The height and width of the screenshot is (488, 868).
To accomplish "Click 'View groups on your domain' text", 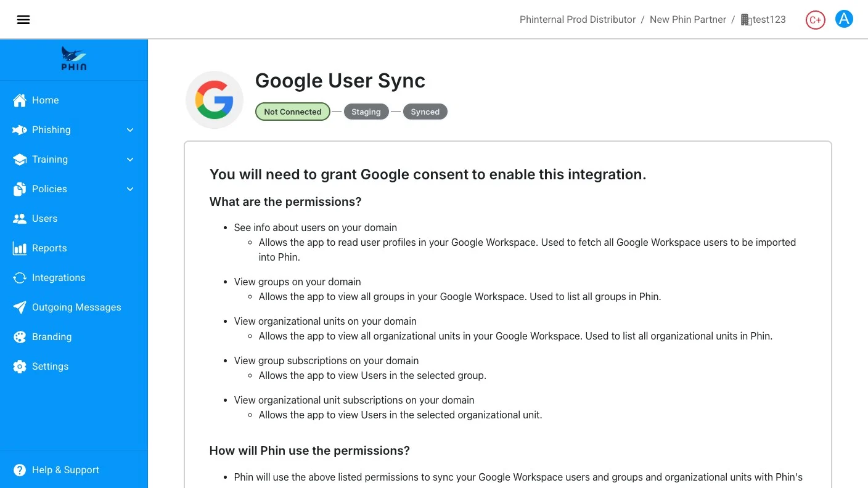I will coord(298,282).
